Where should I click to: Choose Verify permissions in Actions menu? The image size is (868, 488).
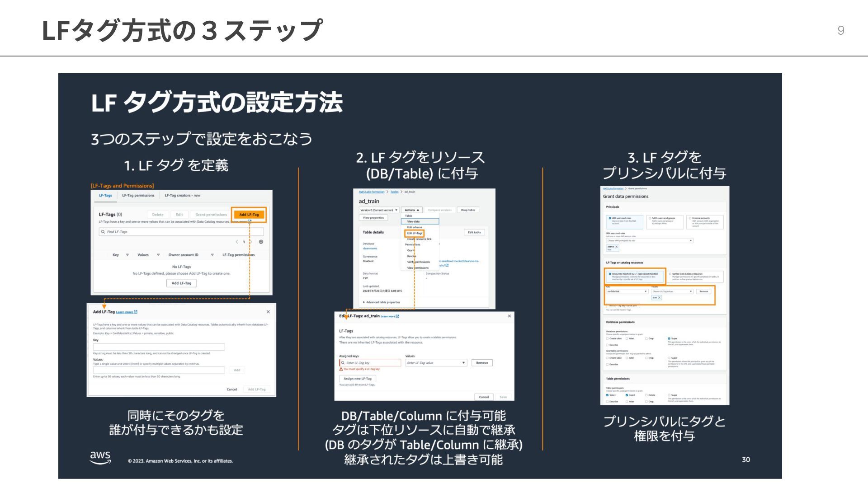(418, 262)
